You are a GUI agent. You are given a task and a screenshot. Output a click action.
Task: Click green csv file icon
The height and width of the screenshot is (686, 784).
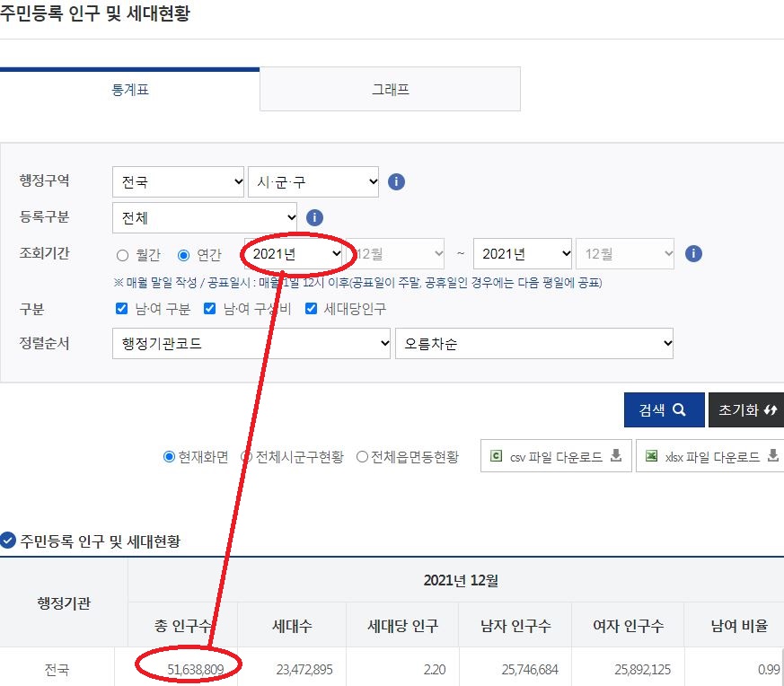(x=496, y=455)
